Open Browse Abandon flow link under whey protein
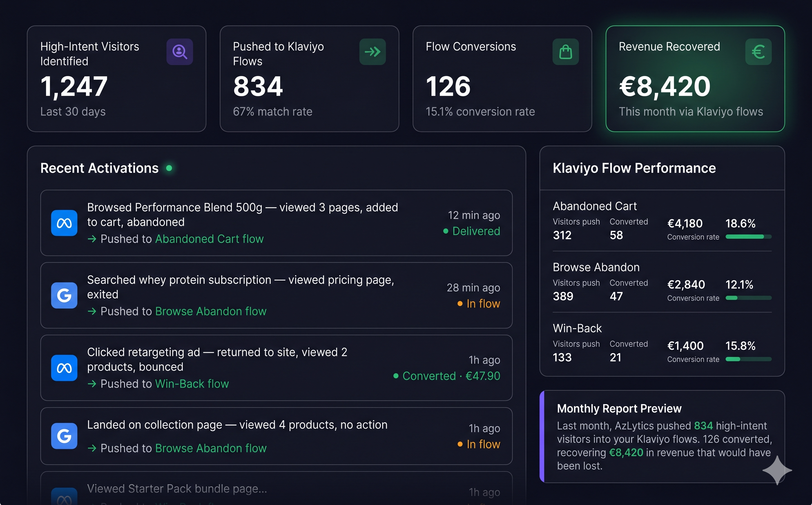This screenshot has width=812, height=505. point(211,311)
